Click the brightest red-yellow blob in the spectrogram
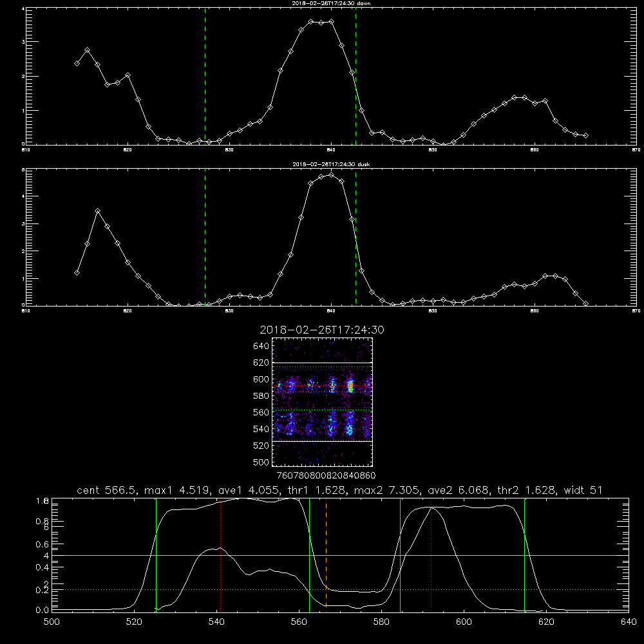The height and width of the screenshot is (644, 644). click(350, 386)
